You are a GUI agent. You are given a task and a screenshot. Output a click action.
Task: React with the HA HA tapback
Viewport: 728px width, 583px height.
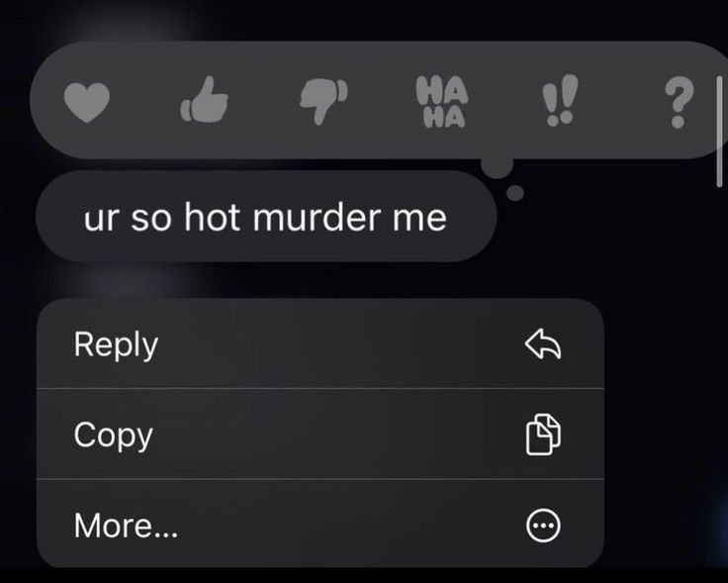[442, 102]
